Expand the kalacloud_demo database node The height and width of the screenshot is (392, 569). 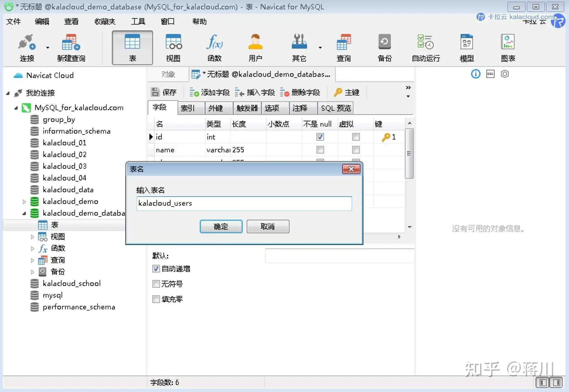(x=24, y=202)
